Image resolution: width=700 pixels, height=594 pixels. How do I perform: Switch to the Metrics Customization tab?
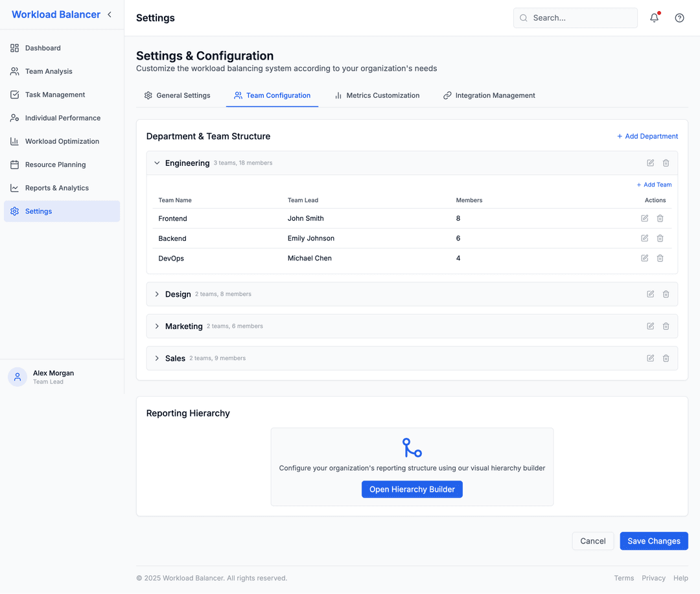point(377,95)
